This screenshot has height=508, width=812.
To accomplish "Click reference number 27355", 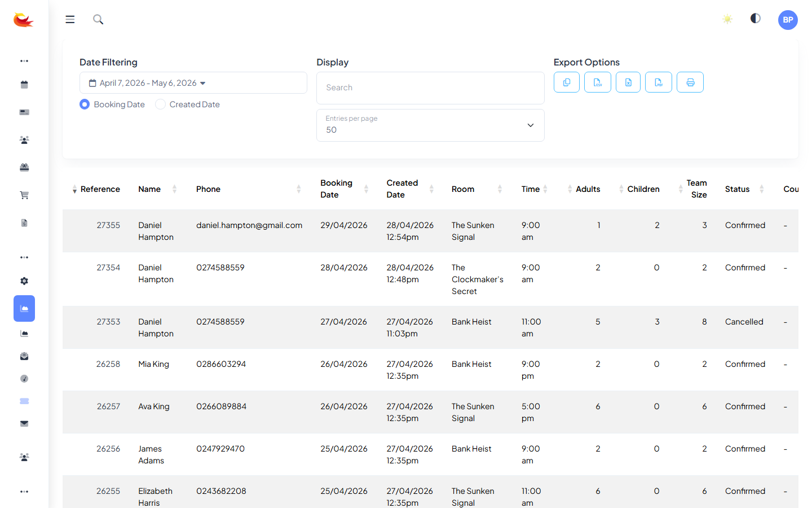I will click(108, 225).
